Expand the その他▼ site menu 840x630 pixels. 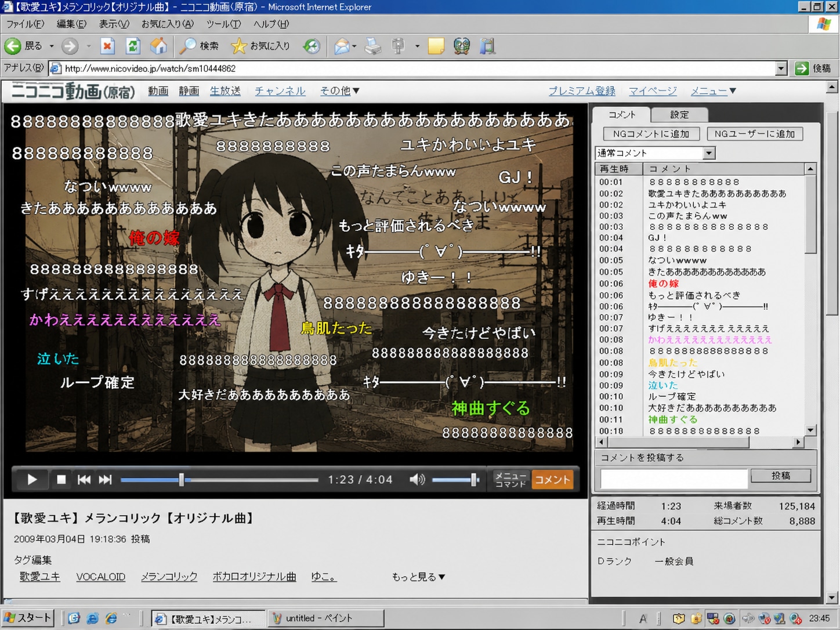coord(340,91)
